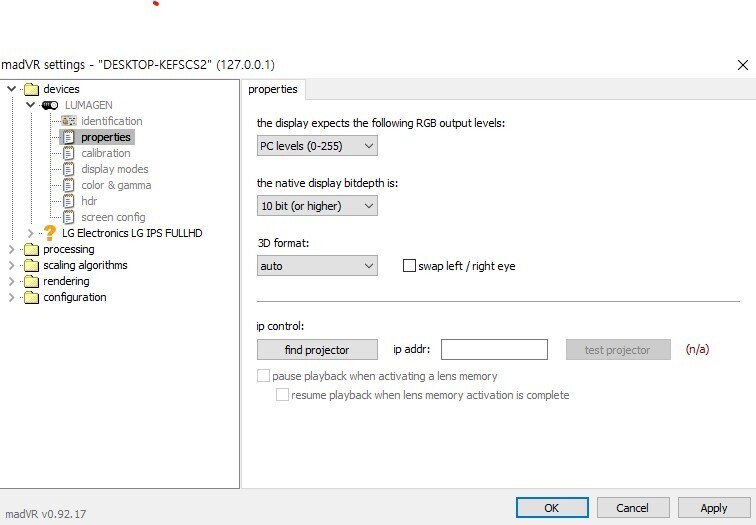Select calibration in the tree
756x525 pixels.
pyautogui.click(x=106, y=153)
